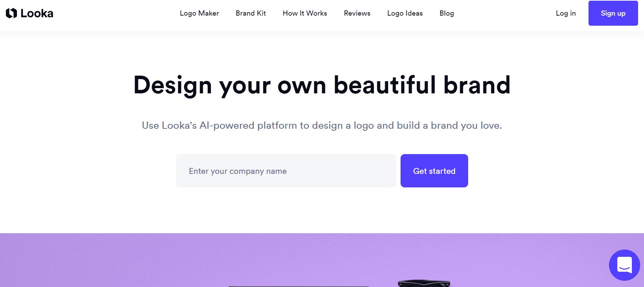Screen dimensions: 644x287
Task: View the Reviews page
Action: [357, 13]
